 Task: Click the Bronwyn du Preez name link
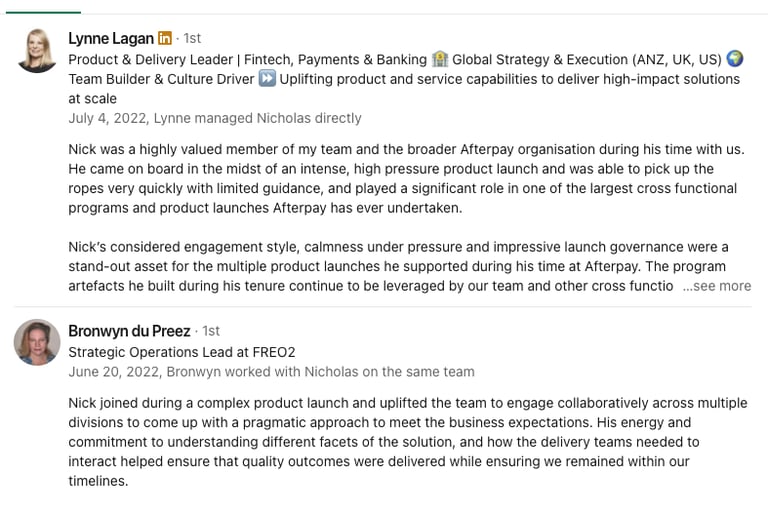click(x=129, y=331)
